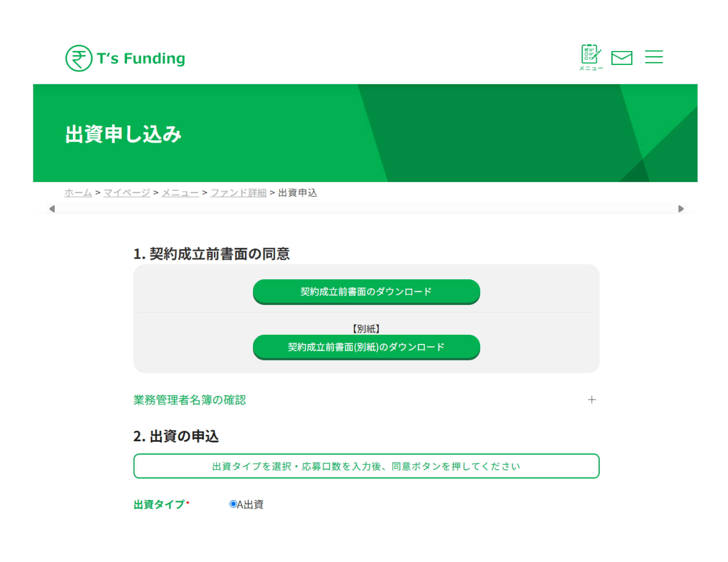Click the T's Funding logo

pyautogui.click(x=125, y=58)
